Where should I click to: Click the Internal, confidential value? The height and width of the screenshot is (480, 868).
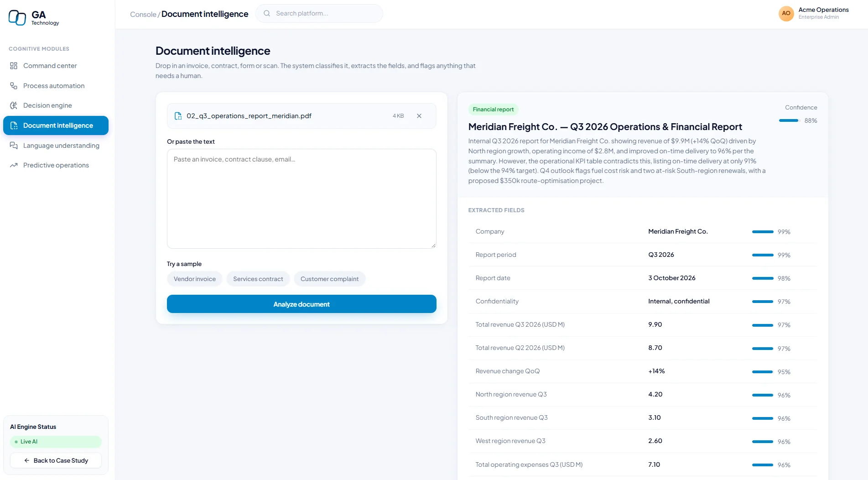[x=679, y=301]
